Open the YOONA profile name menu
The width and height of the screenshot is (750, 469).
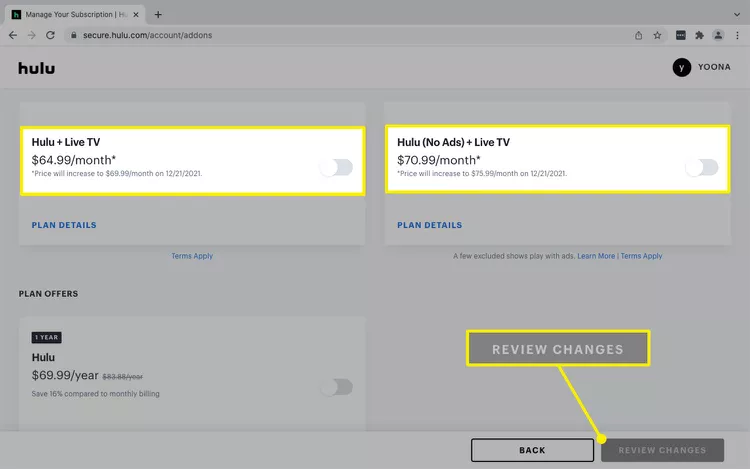[714, 67]
